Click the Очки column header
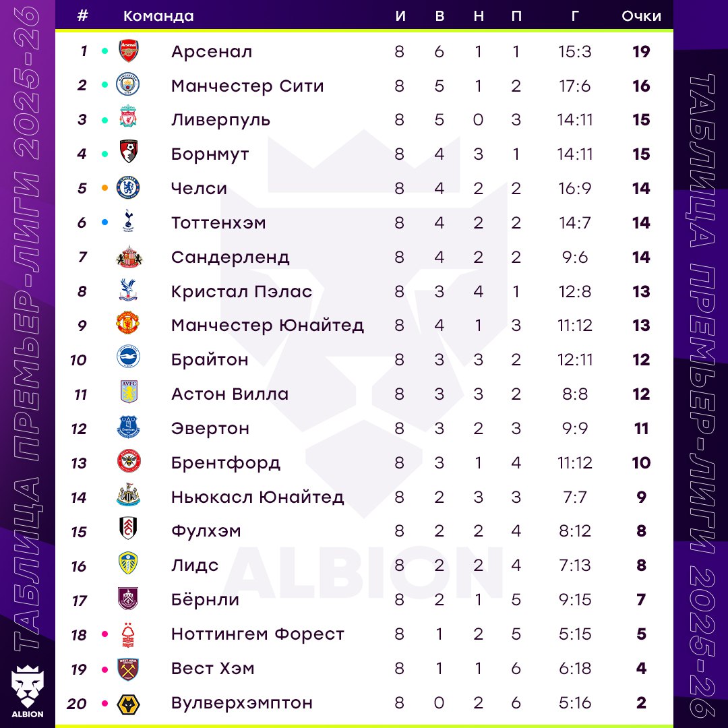Viewport: 728px width, 728px height. click(641, 16)
